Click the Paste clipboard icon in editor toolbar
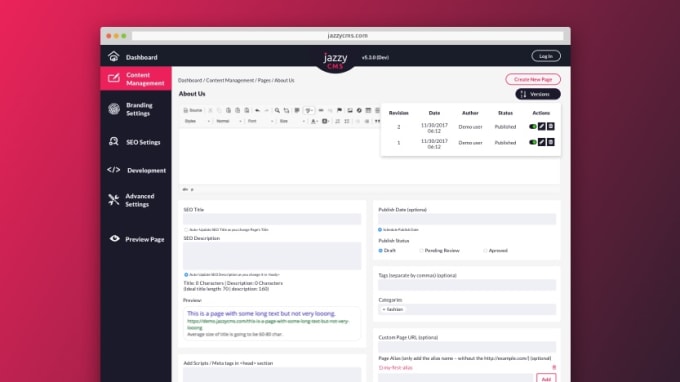Image resolution: width=680 pixels, height=382 pixels. (x=228, y=111)
